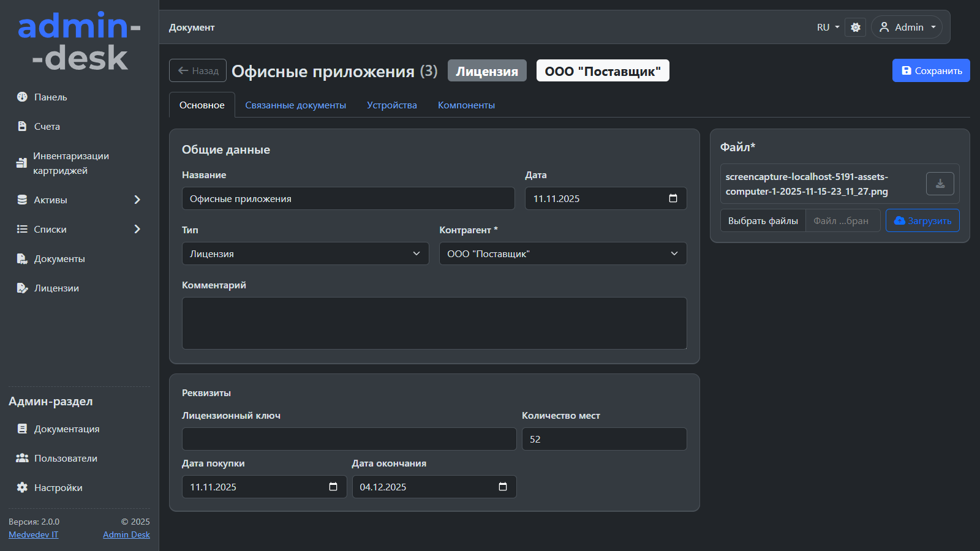The height and width of the screenshot is (551, 980).
Task: Open the Контрагент dropdown
Action: tap(562, 253)
